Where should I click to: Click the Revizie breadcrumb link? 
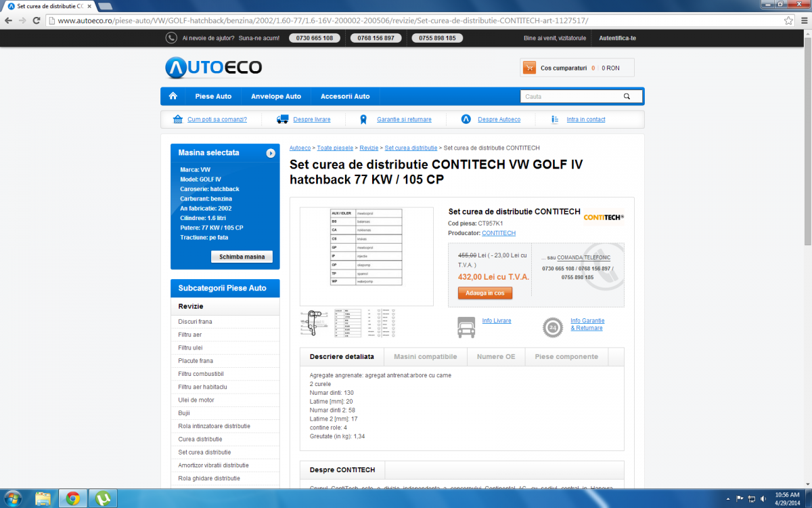369,148
